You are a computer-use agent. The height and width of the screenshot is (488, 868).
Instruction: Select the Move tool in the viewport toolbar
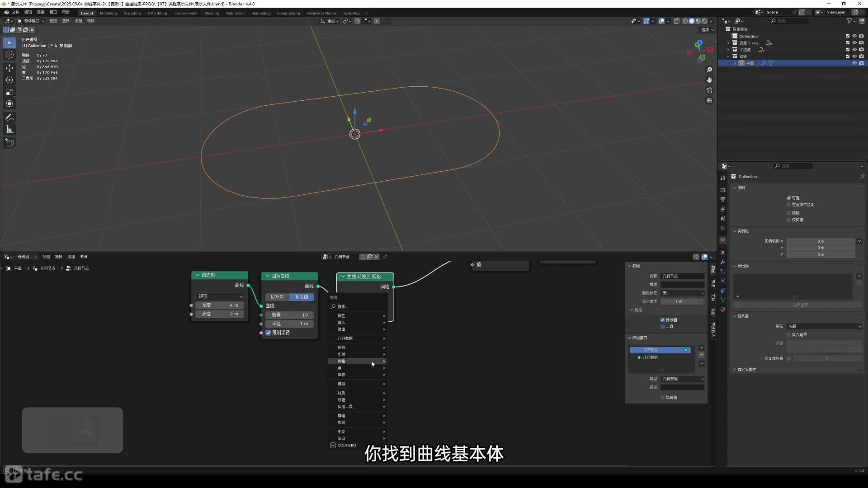tap(9, 68)
